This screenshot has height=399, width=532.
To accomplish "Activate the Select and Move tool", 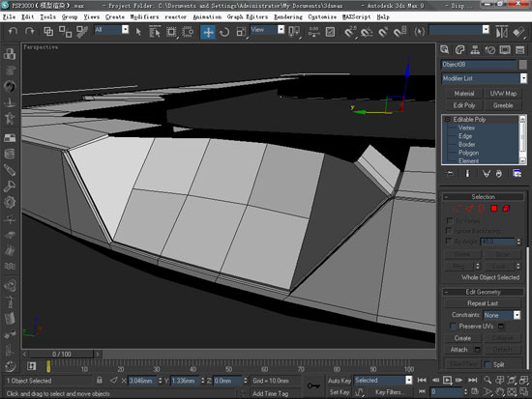I will [208, 32].
